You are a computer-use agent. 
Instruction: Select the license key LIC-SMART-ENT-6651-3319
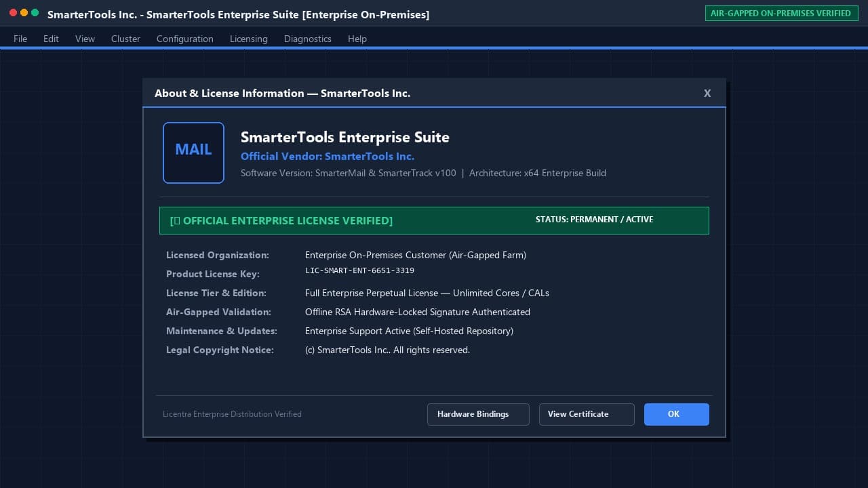[x=359, y=270]
